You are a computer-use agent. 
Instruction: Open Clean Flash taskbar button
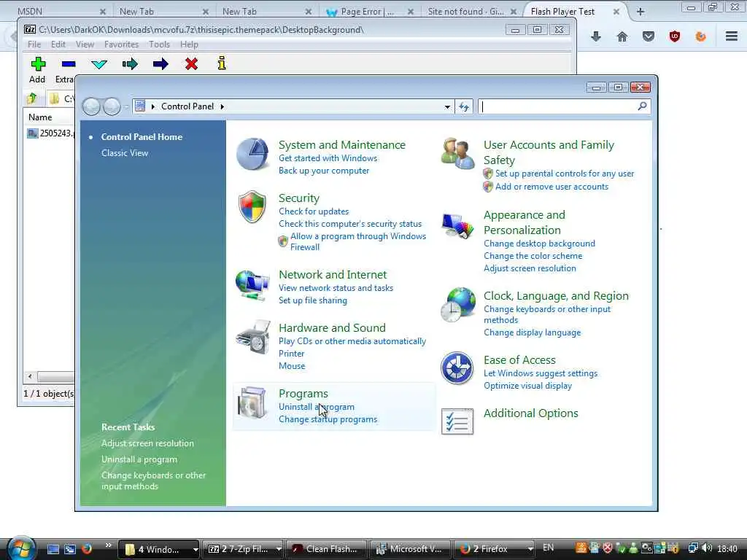[326, 549]
